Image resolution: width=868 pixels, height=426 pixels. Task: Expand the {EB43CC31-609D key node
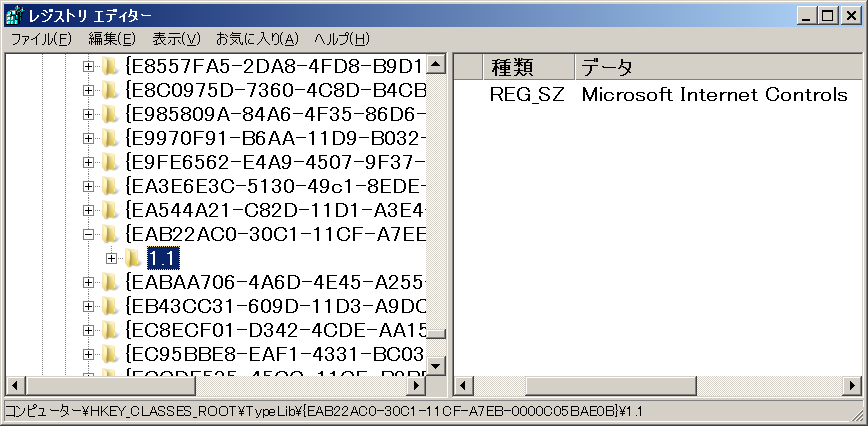pyautogui.click(x=88, y=306)
